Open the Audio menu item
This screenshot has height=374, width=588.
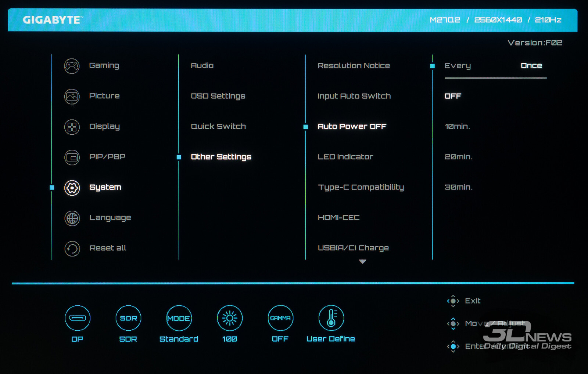pyautogui.click(x=202, y=66)
